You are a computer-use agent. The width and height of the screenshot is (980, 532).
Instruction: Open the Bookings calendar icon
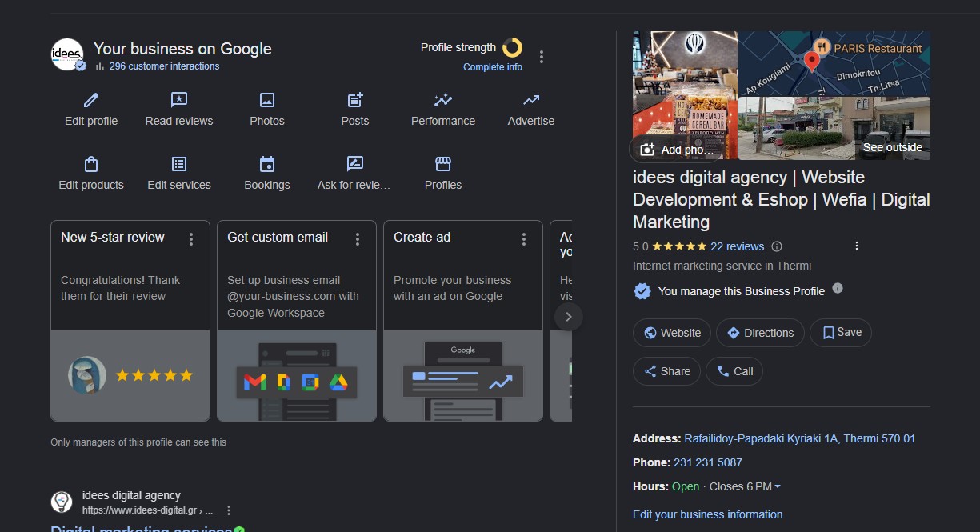(x=267, y=164)
